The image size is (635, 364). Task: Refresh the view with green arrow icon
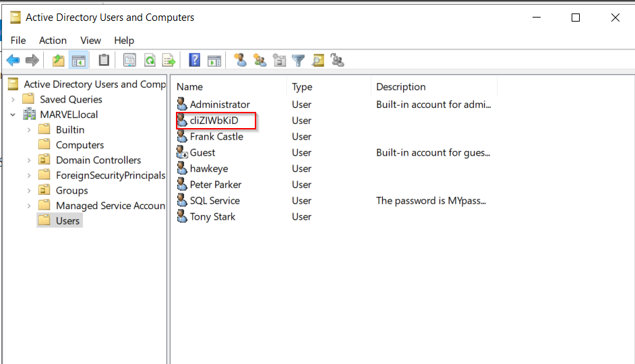[150, 61]
